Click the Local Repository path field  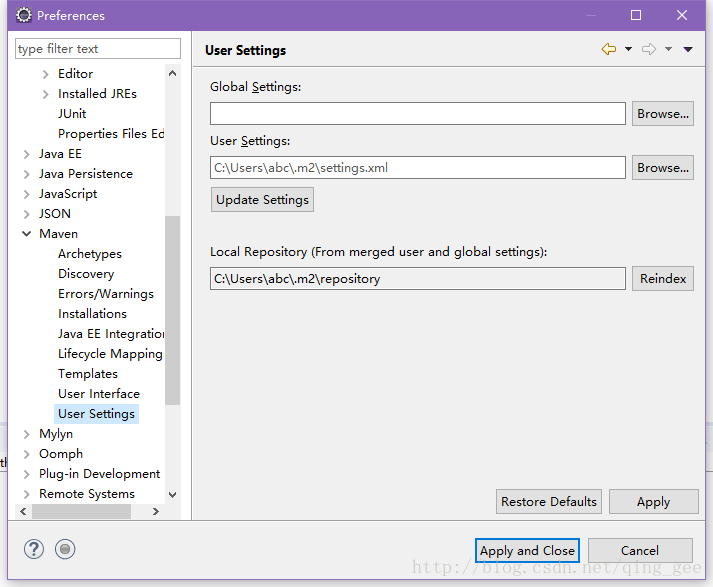[x=417, y=278]
